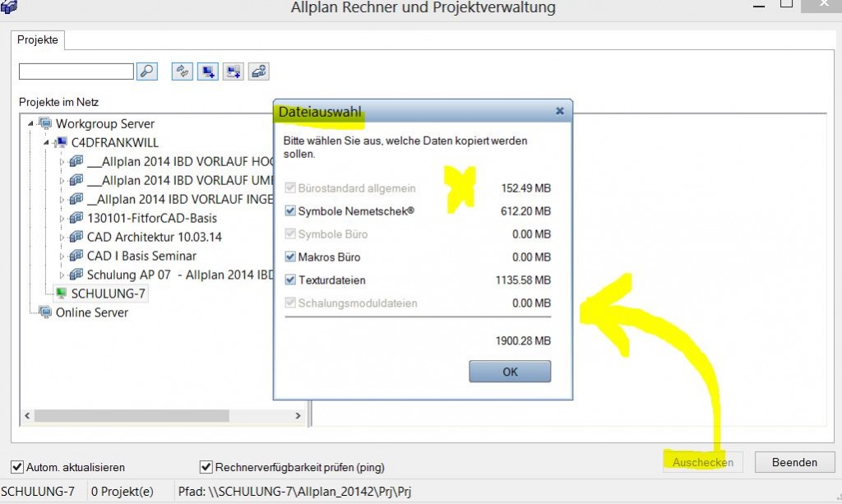Image resolution: width=842 pixels, height=504 pixels.
Task: Click the Workgroup Server network icon
Action: pyautogui.click(x=45, y=124)
